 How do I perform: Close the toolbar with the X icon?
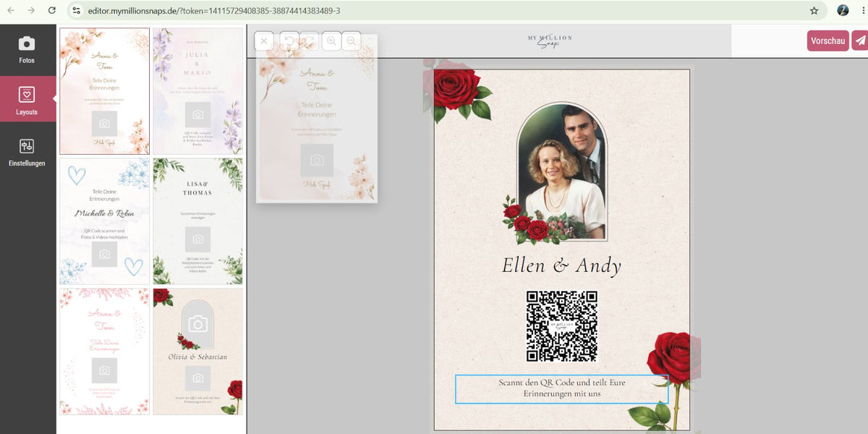click(264, 41)
